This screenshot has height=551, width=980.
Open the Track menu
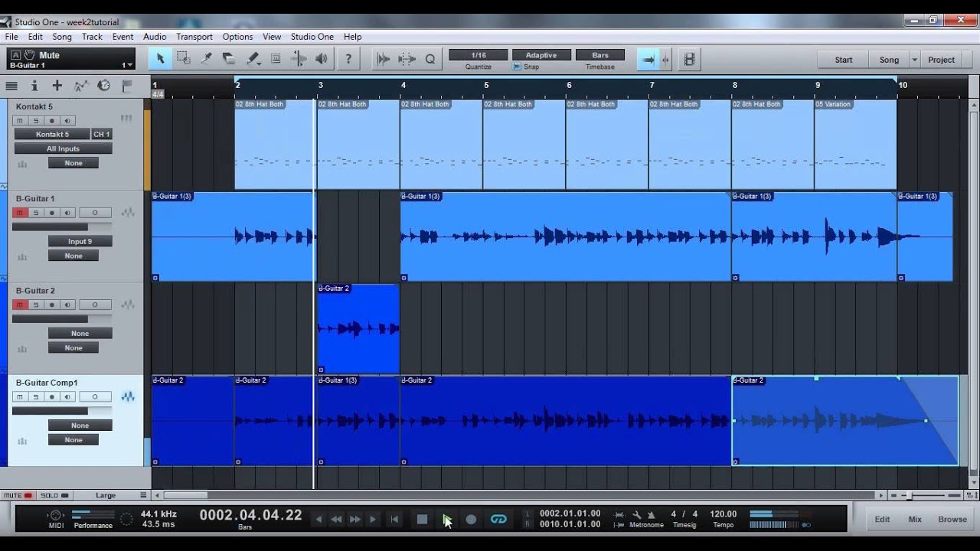pos(92,37)
